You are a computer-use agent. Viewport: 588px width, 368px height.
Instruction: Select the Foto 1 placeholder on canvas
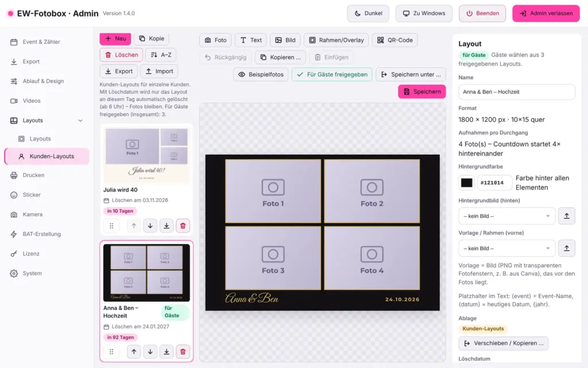(273, 191)
